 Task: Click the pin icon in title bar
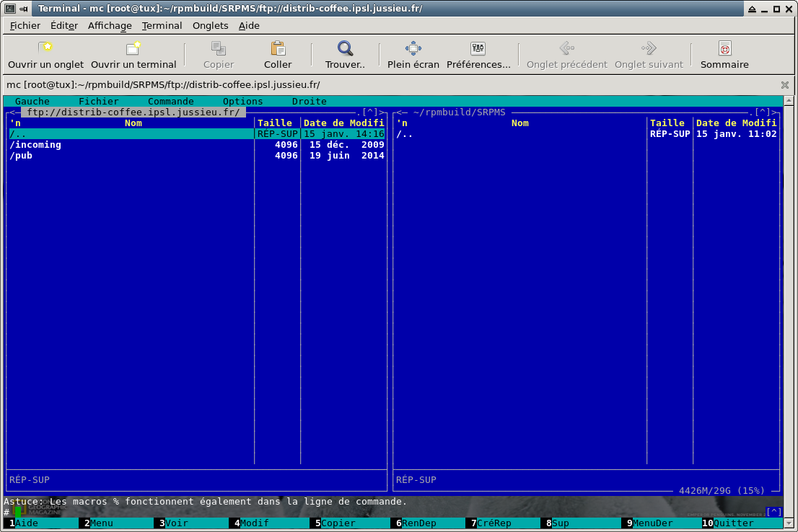(23, 9)
